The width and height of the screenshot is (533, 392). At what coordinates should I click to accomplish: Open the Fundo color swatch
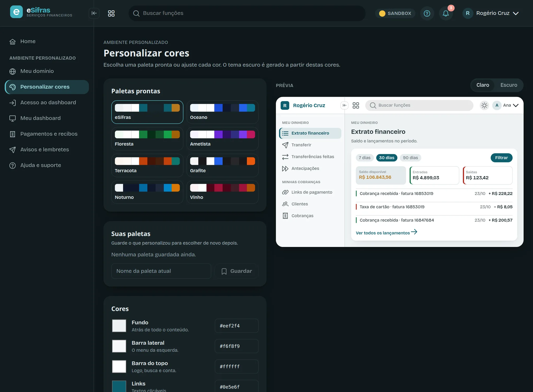point(119,326)
